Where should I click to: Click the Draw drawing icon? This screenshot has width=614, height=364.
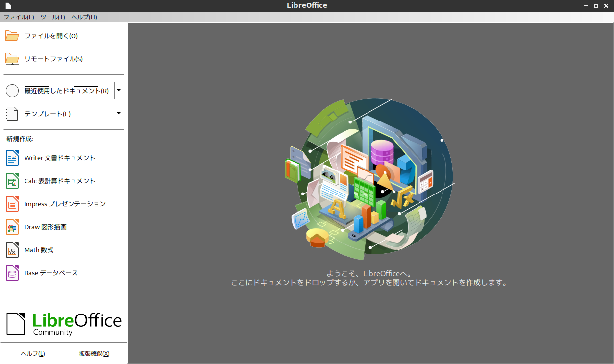[12, 227]
